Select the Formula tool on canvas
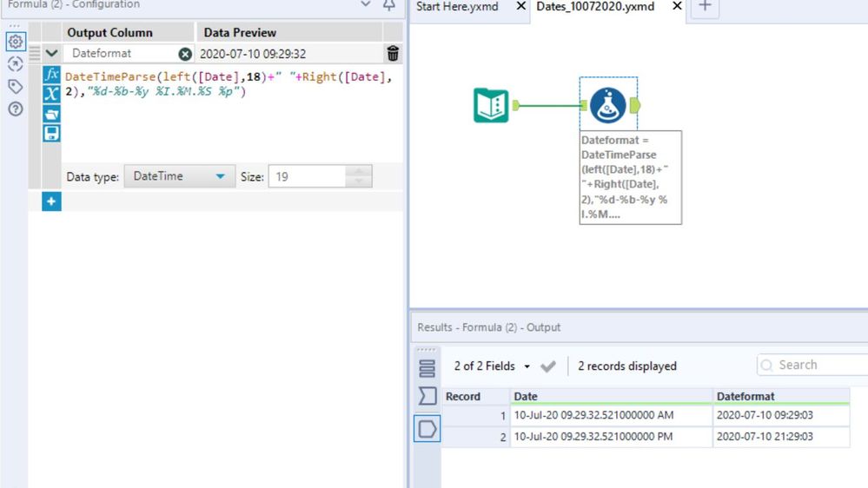Screen dimensions: 868x488 click(608, 105)
